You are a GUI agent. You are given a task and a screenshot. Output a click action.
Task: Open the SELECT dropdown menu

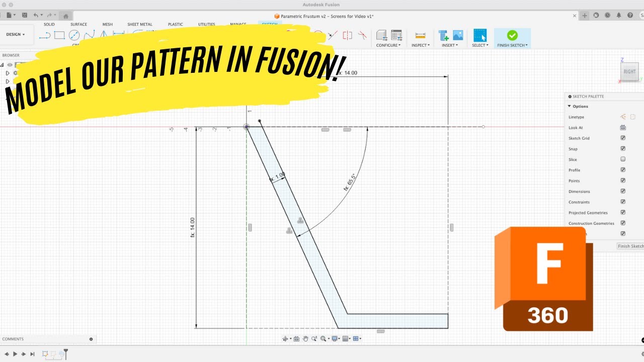pyautogui.click(x=480, y=45)
